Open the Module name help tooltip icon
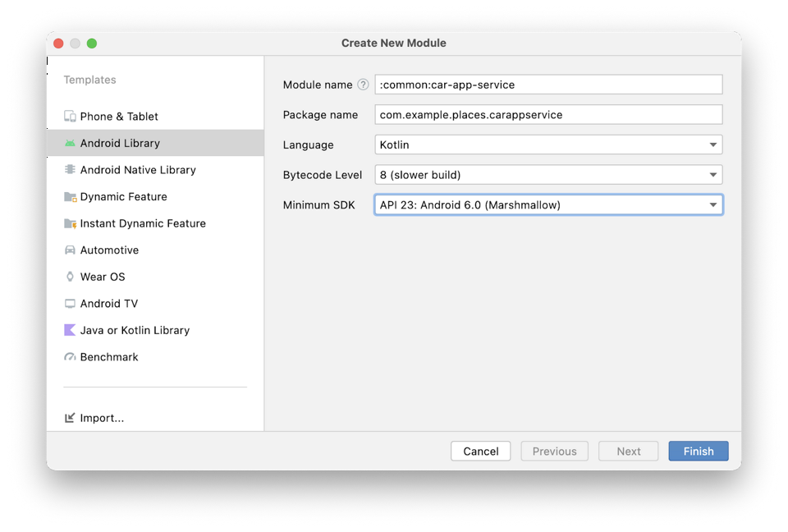The image size is (788, 532). 363,85
